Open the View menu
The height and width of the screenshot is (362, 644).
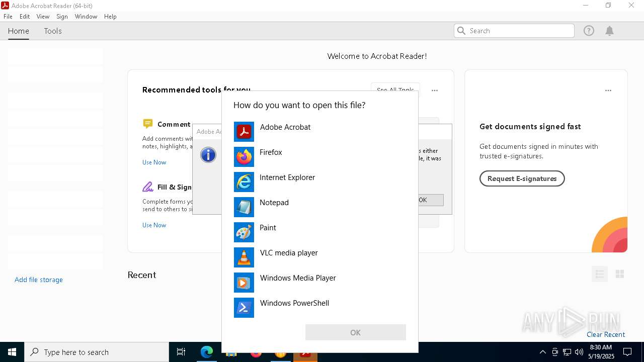43,17
